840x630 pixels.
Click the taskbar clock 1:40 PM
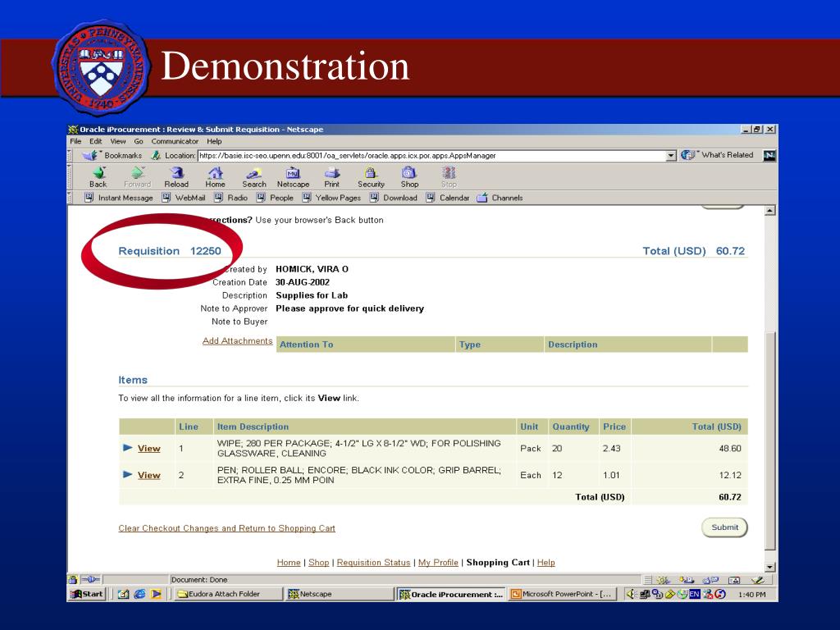[x=751, y=594]
